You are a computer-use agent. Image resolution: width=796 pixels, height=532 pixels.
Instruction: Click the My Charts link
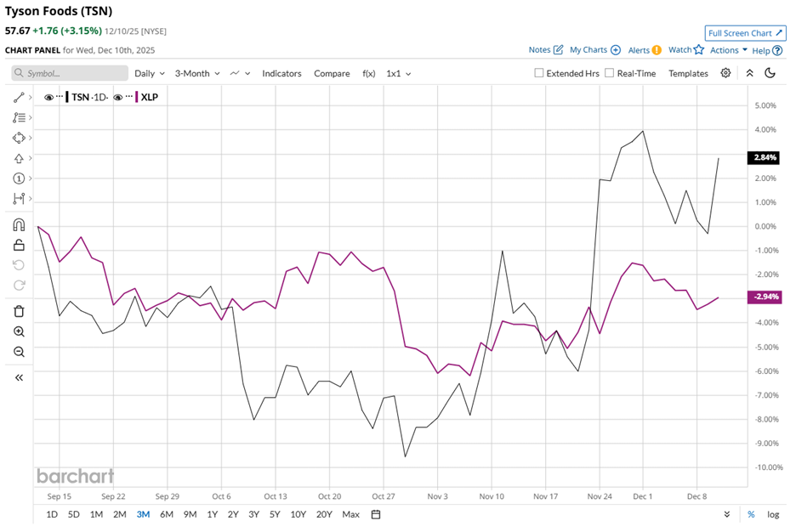tap(588, 49)
